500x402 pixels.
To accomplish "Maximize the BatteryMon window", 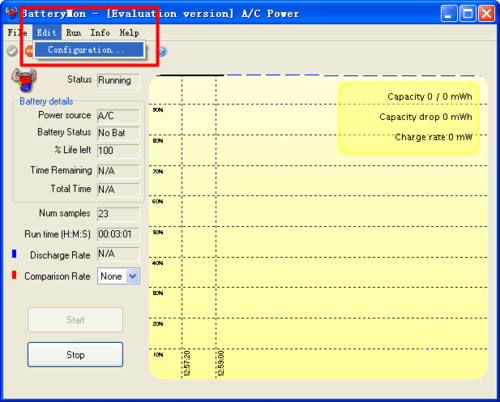I will [468, 14].
